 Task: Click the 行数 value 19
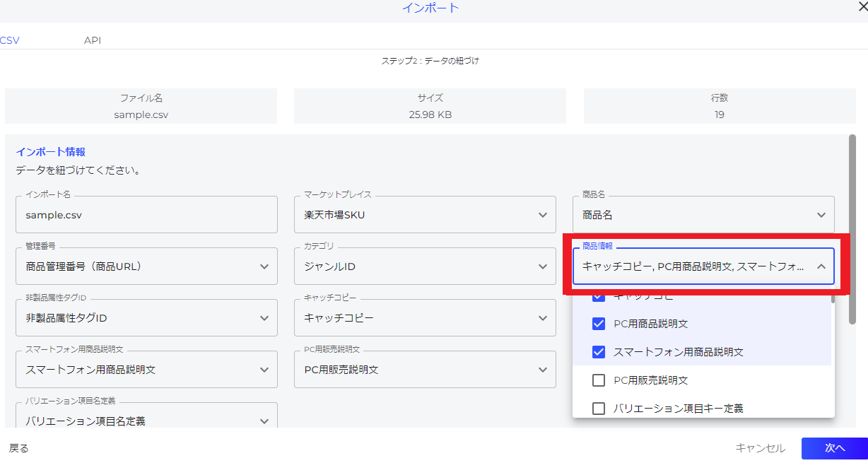click(x=719, y=115)
